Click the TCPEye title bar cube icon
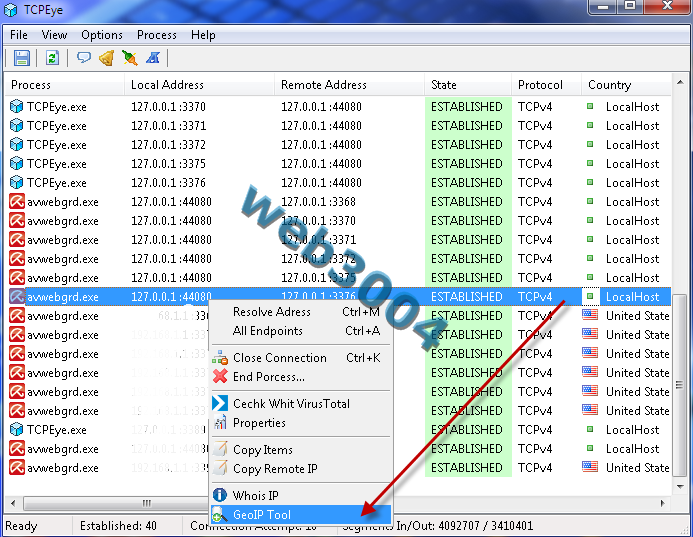This screenshot has width=693, height=537. tap(10, 9)
